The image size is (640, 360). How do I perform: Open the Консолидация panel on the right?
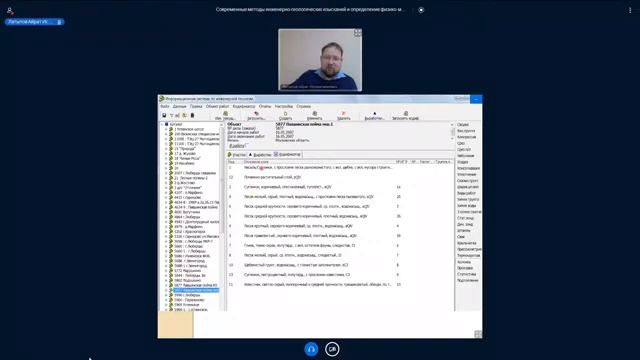tap(468, 168)
